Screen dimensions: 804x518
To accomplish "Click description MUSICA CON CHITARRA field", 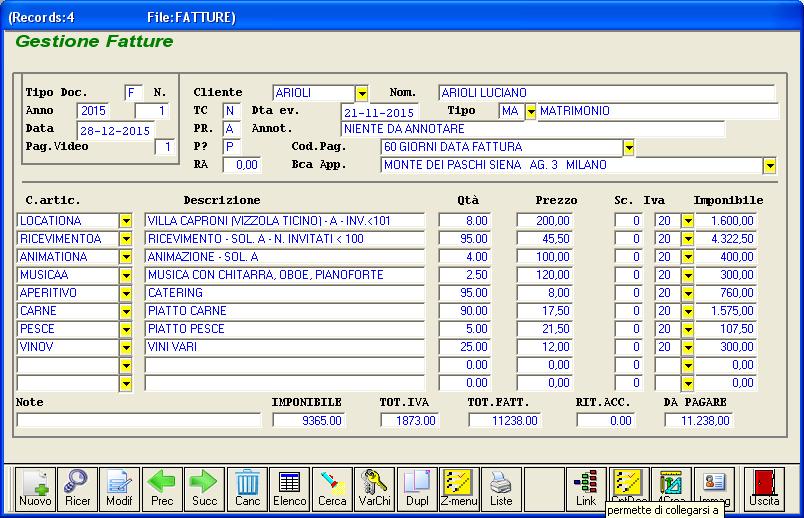I will [285, 275].
